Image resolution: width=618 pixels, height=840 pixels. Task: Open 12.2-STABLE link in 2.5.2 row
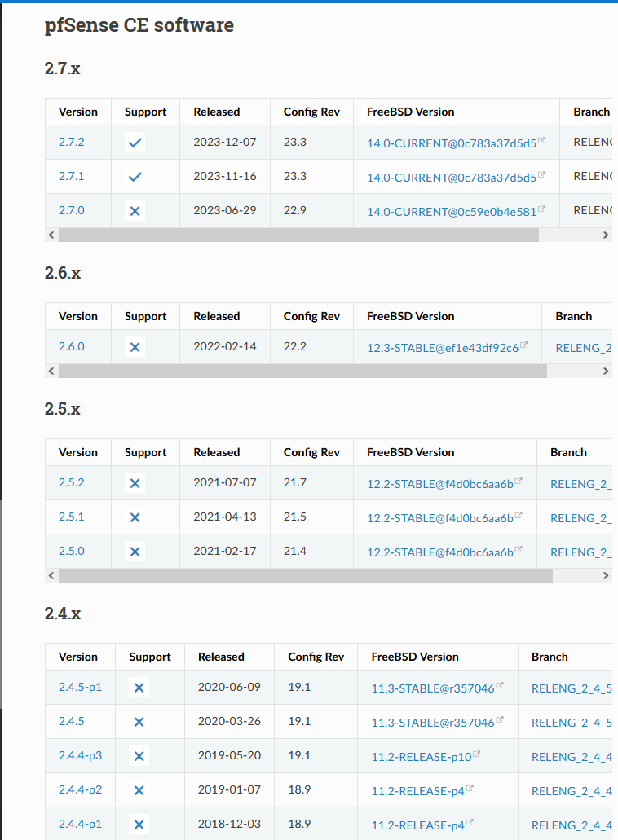[444, 484]
